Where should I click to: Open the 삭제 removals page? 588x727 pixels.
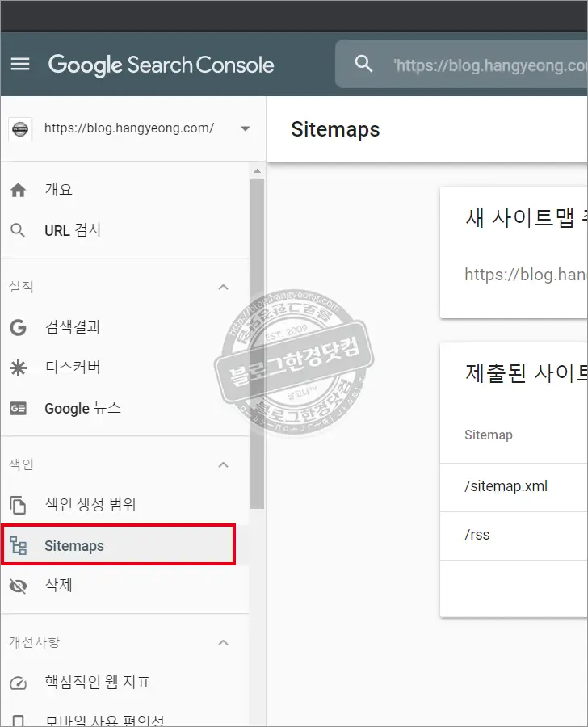point(124,586)
